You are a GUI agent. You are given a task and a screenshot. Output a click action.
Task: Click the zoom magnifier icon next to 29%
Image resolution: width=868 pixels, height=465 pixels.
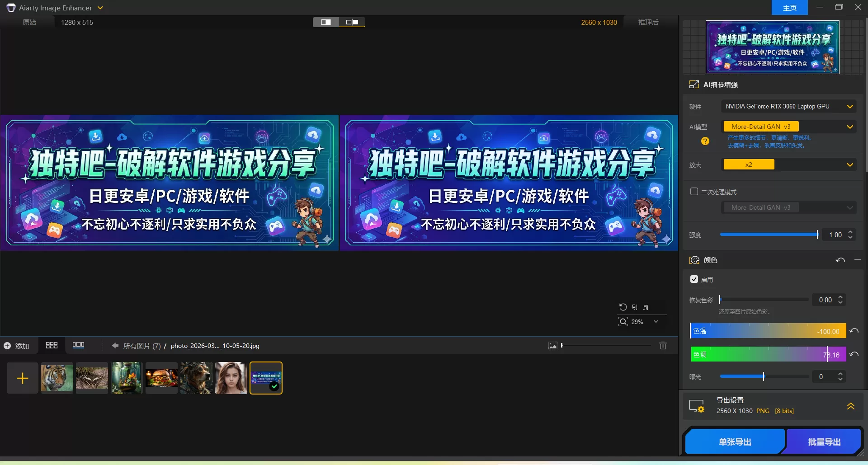click(x=623, y=322)
